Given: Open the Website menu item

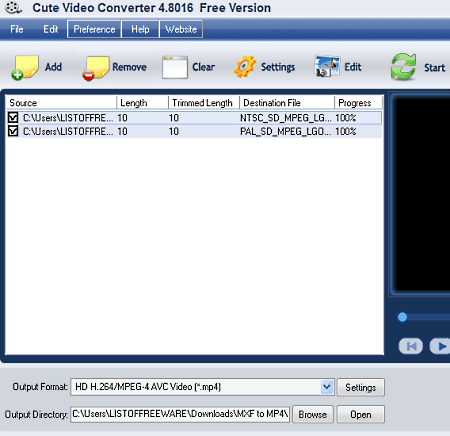Looking at the screenshot, I should tap(181, 29).
